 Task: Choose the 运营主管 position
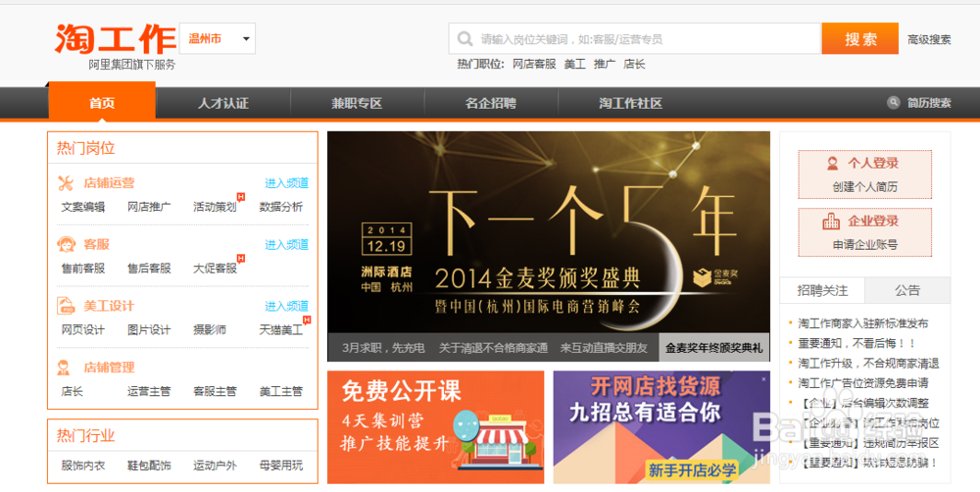pos(149,391)
